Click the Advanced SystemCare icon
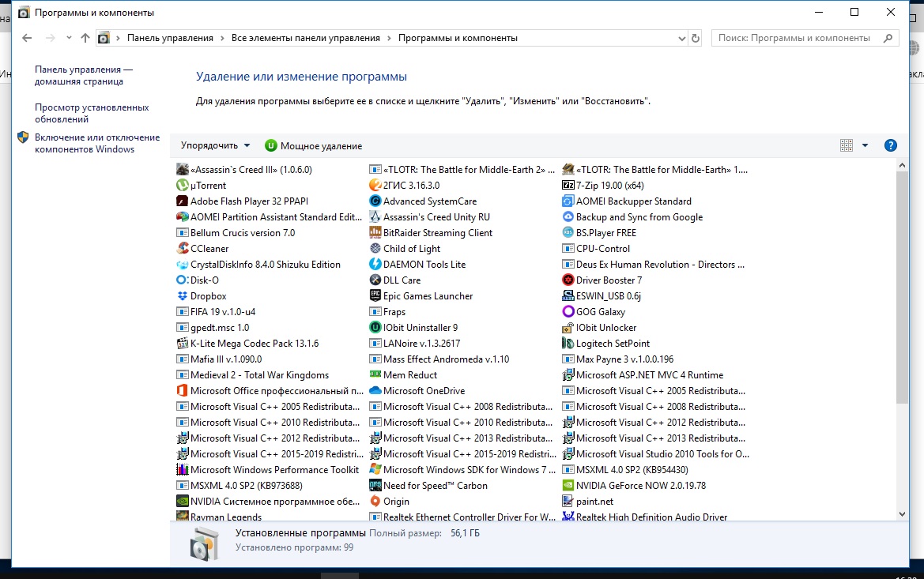Viewport: 924px width, 579px height. (x=375, y=201)
